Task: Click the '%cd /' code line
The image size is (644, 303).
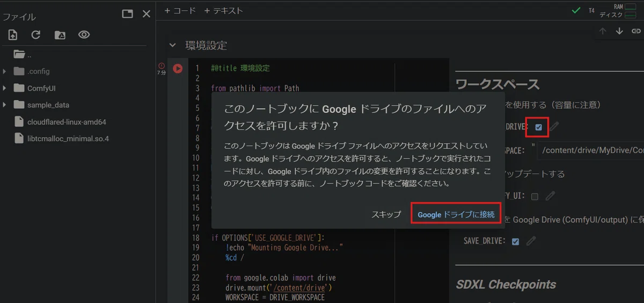Action: click(x=235, y=257)
